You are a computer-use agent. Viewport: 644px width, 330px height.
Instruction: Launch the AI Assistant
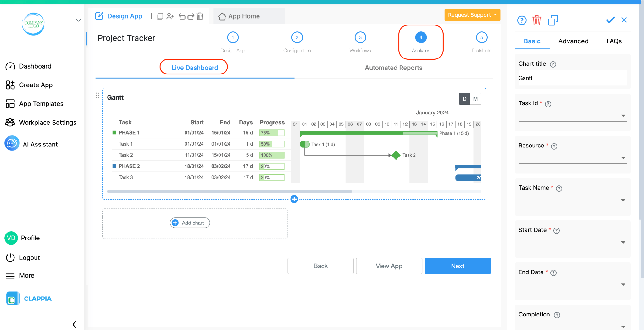(x=31, y=144)
